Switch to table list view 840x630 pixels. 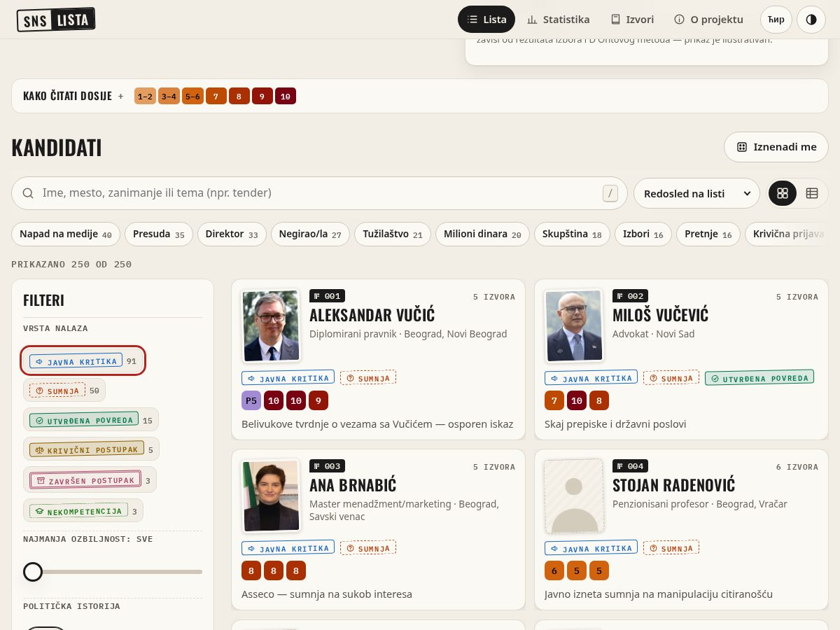(812, 193)
